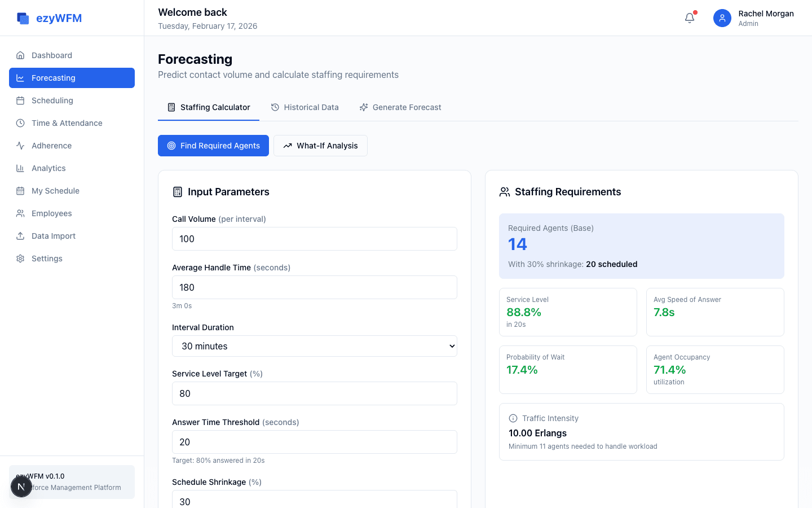Click the info icon beside Traffic Intensity
This screenshot has width=812, height=508.
coord(513,418)
